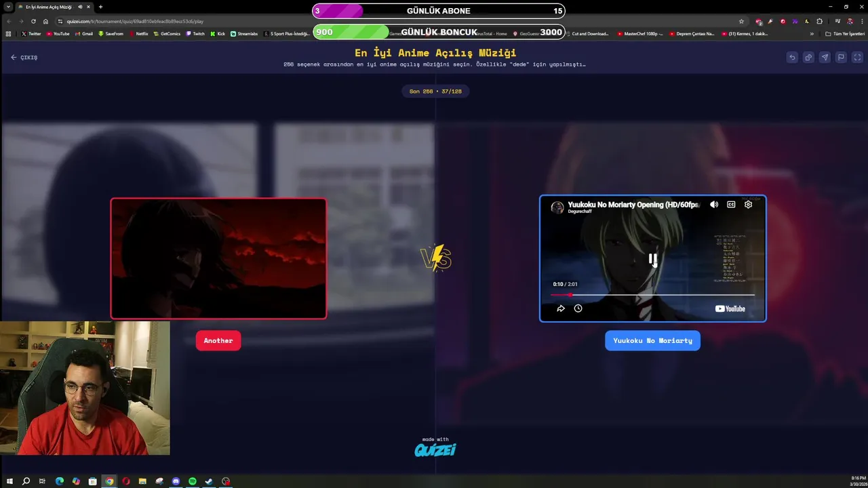The image size is (868, 488).
Task: Open the Degurechaff channel avatar
Action: [557, 207]
